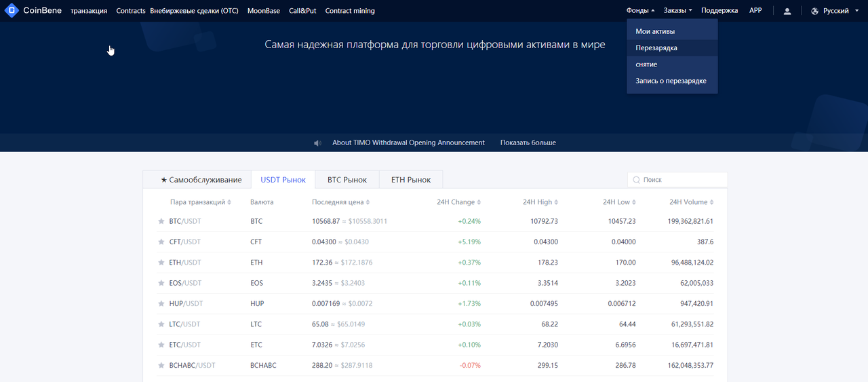Click the ETC currency cell
The image size is (868, 382).
[256, 345]
